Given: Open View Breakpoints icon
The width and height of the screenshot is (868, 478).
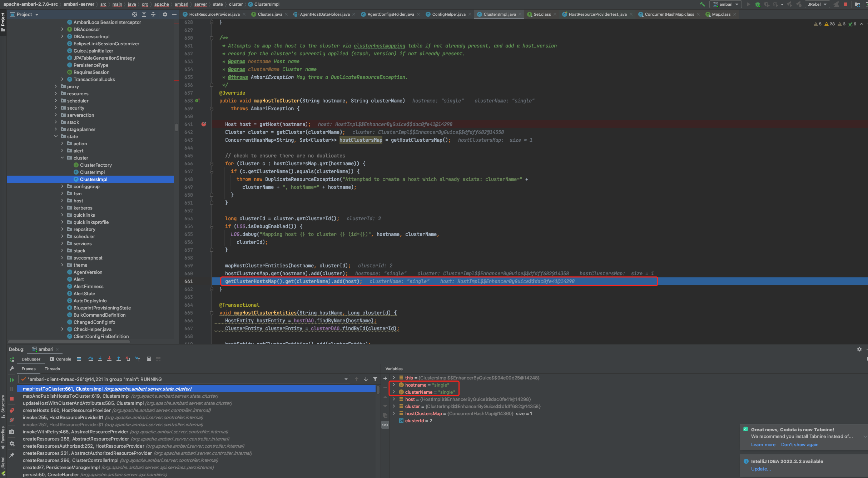Looking at the screenshot, I should [12, 410].
